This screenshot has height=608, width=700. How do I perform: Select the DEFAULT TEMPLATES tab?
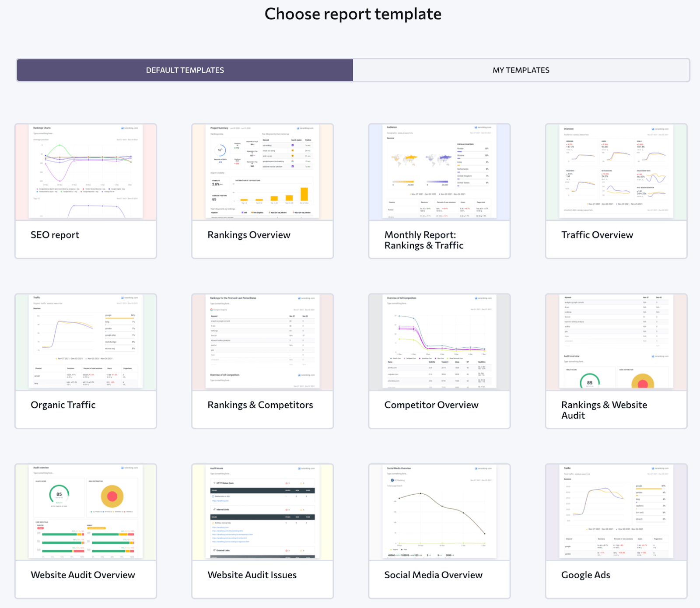pyautogui.click(x=184, y=70)
